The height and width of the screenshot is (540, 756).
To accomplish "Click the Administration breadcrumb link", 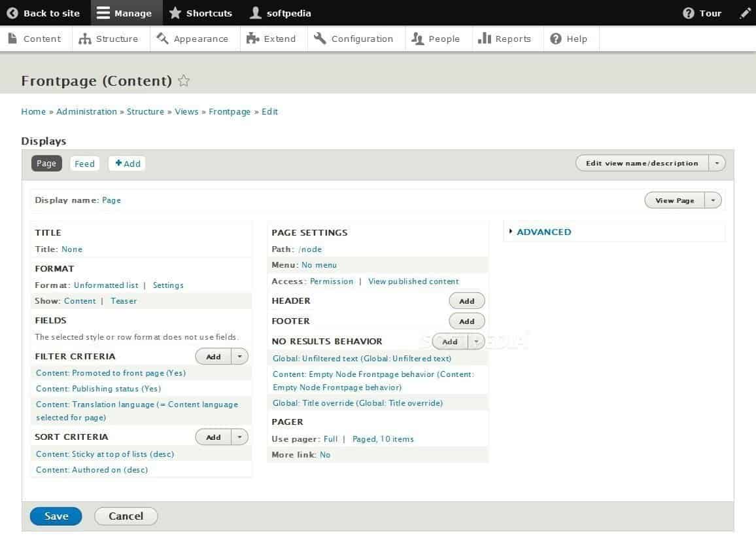I will pyautogui.click(x=87, y=111).
